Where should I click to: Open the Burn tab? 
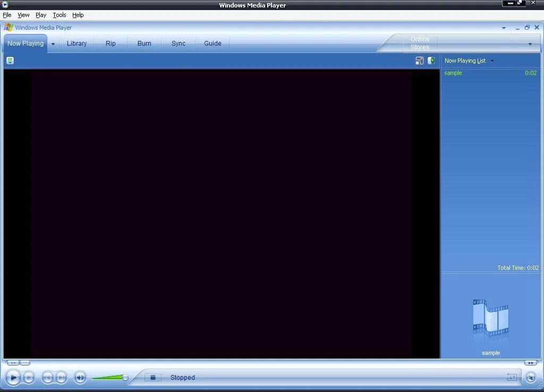pos(144,44)
